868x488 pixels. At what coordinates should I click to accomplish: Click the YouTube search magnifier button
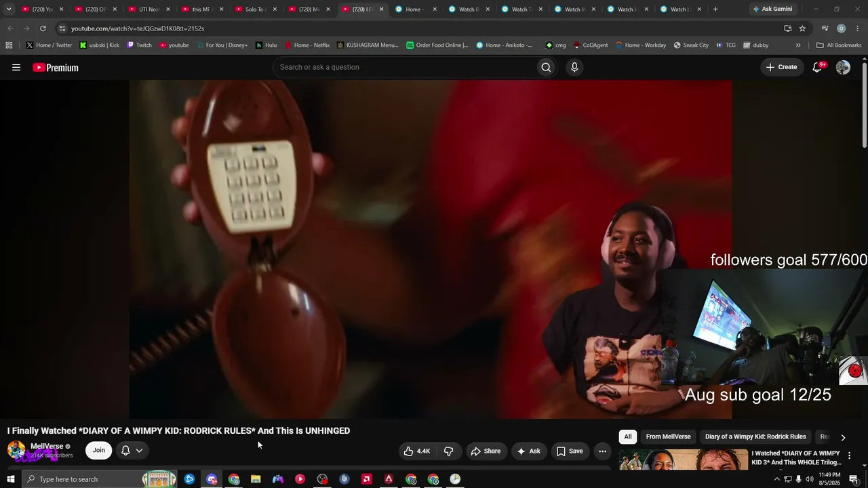(546, 67)
